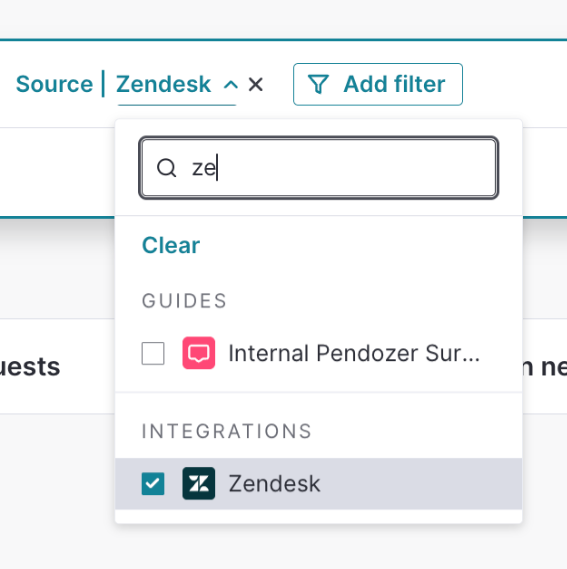This screenshot has width=567, height=569.
Task: Click the GUIDES section header
Action: [184, 301]
